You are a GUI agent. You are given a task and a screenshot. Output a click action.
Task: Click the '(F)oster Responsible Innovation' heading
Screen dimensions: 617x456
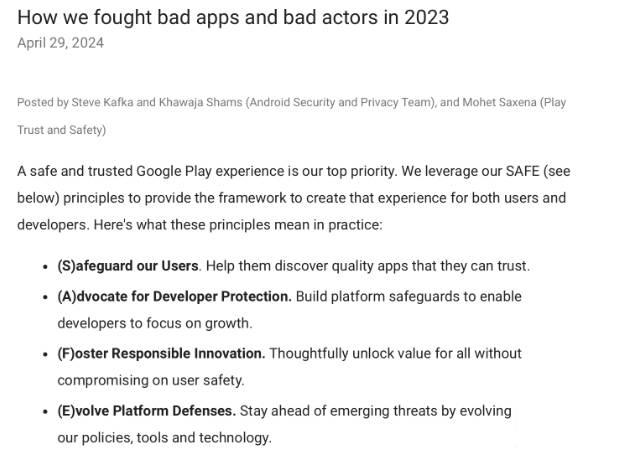point(161,353)
